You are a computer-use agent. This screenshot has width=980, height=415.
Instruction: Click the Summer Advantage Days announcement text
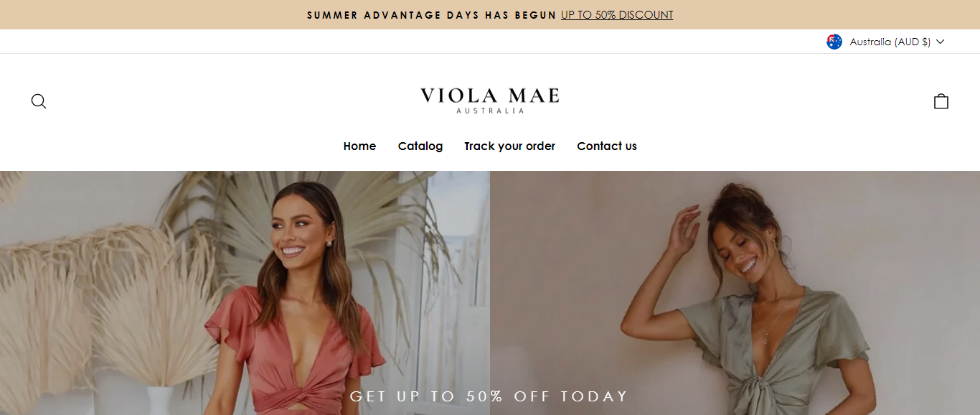tap(432, 15)
